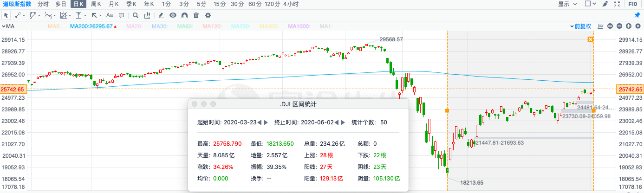
Task: Select the 60分 period
Action: pos(255,4)
